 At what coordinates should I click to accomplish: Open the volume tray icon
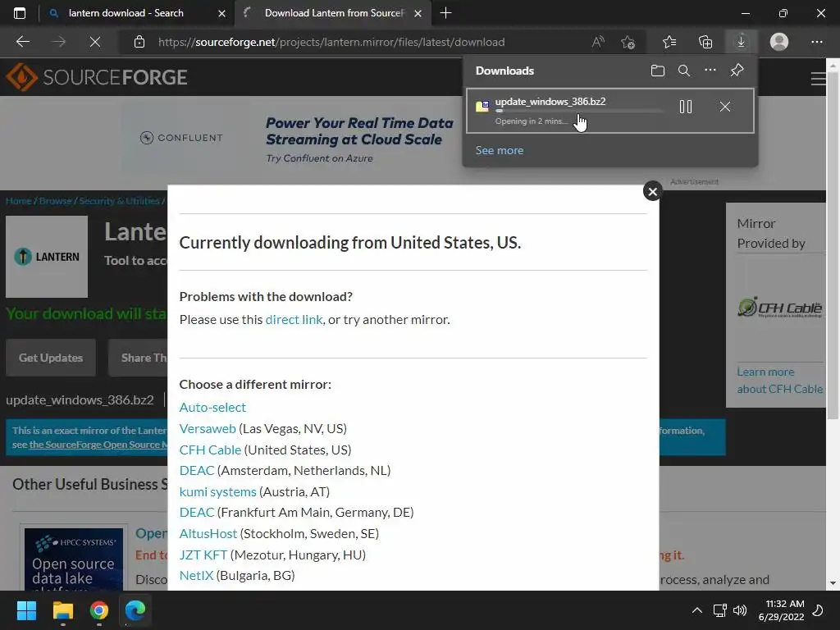pyautogui.click(x=740, y=610)
